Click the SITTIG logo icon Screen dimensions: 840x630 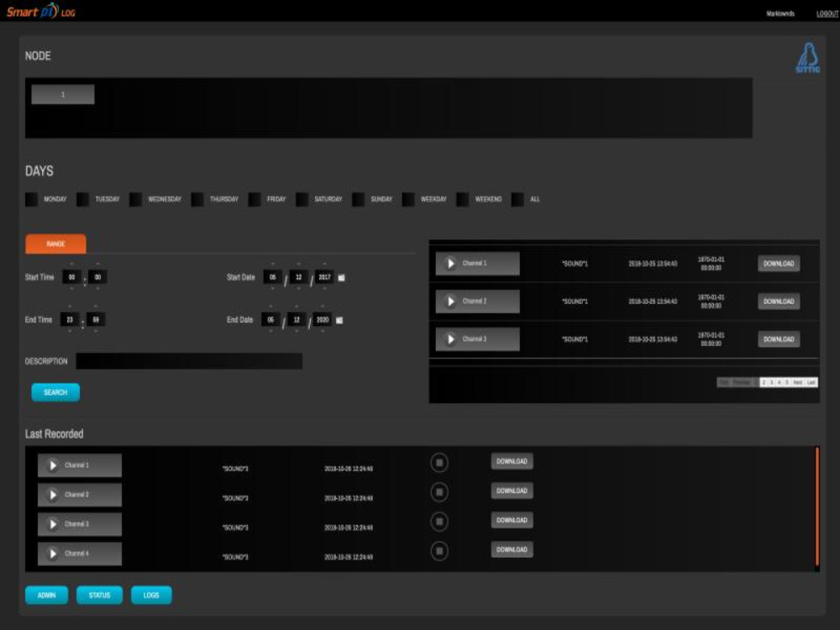tap(807, 58)
